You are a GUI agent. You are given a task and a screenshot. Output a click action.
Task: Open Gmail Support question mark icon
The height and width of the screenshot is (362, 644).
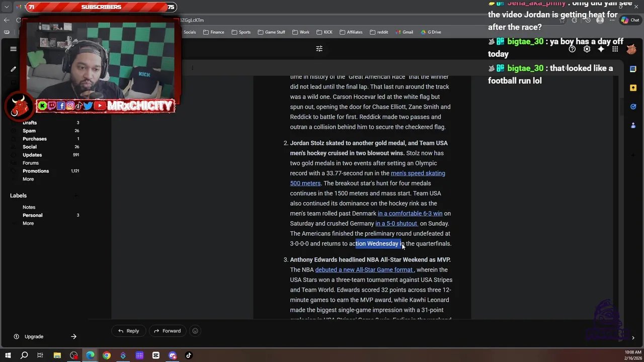pos(572,49)
